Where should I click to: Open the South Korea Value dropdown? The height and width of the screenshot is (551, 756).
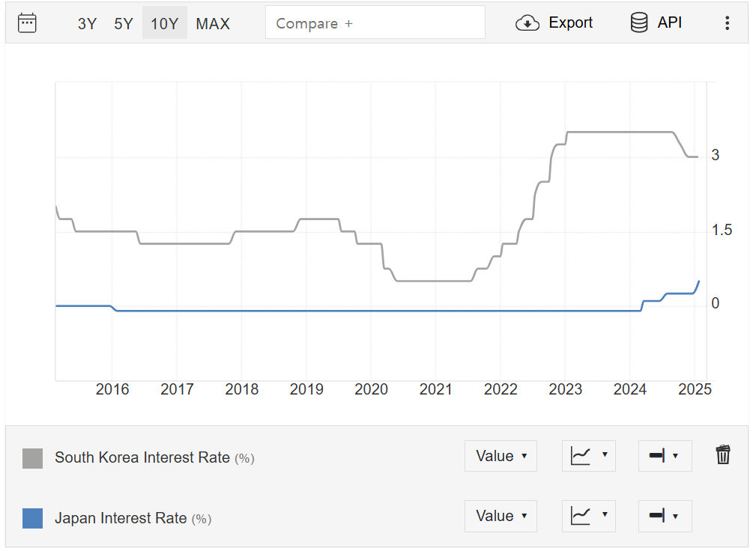(x=501, y=456)
